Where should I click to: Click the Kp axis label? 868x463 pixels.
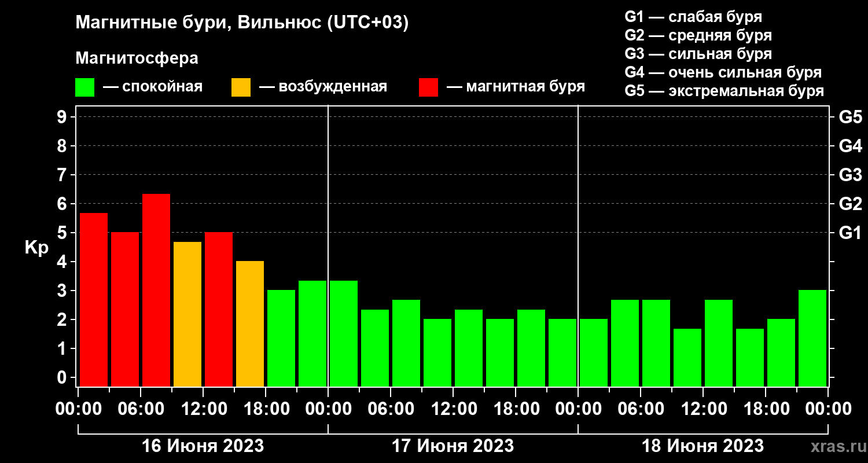[36, 248]
